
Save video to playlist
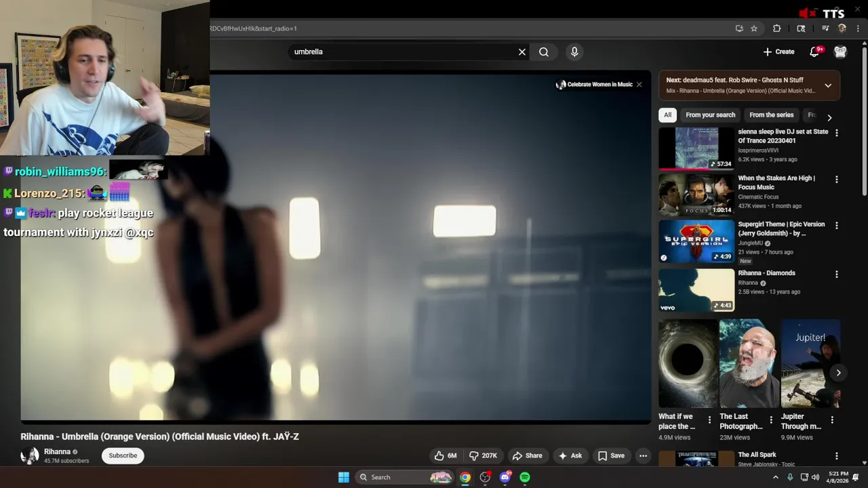tap(611, 455)
